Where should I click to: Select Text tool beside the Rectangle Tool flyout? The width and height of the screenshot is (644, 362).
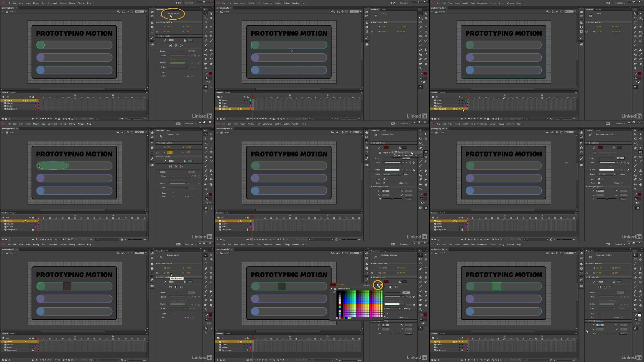pyautogui.click(x=426, y=148)
